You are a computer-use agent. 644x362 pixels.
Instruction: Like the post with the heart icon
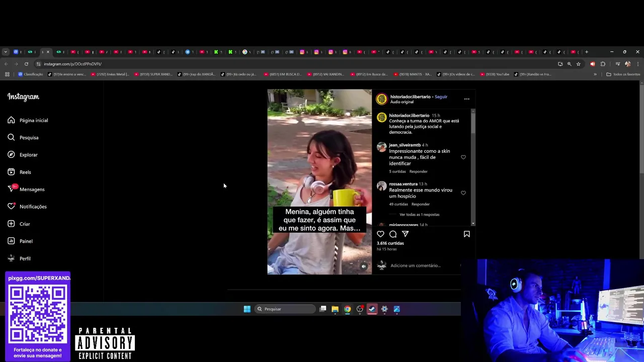(x=380, y=234)
